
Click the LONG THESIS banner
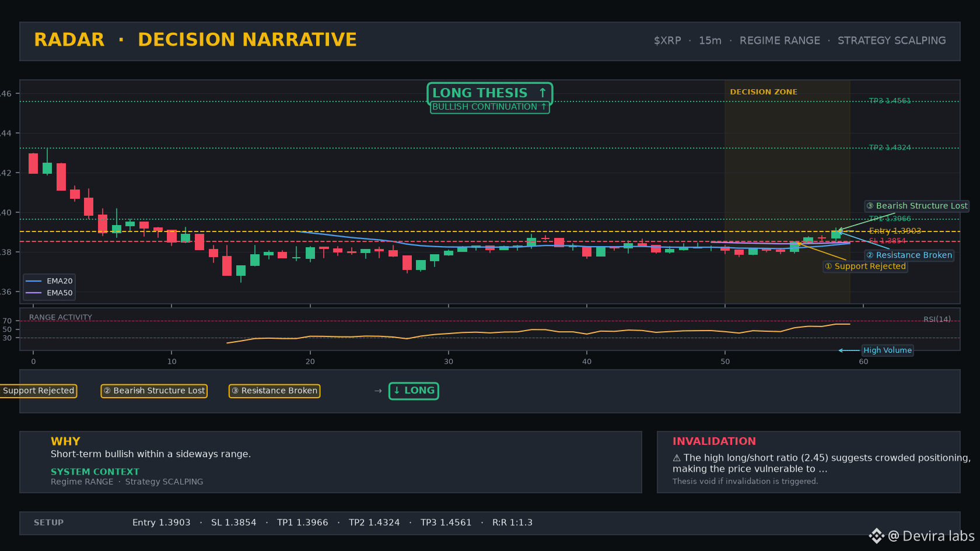pos(489,93)
